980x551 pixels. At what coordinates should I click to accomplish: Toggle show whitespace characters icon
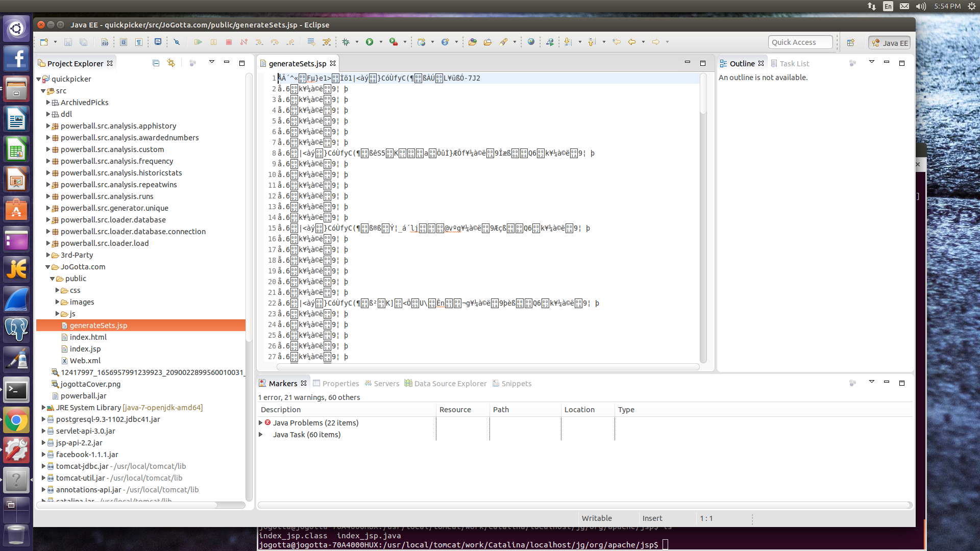(139, 42)
